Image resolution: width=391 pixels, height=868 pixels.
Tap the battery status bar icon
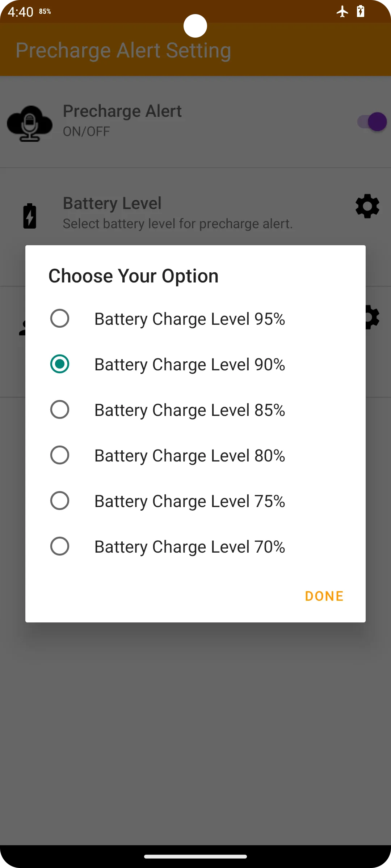pyautogui.click(x=361, y=11)
